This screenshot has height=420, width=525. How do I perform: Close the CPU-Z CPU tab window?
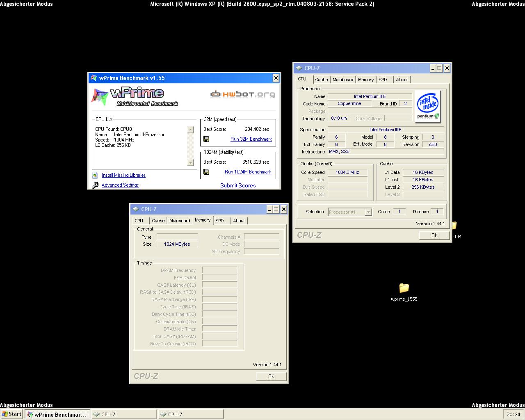(447, 68)
